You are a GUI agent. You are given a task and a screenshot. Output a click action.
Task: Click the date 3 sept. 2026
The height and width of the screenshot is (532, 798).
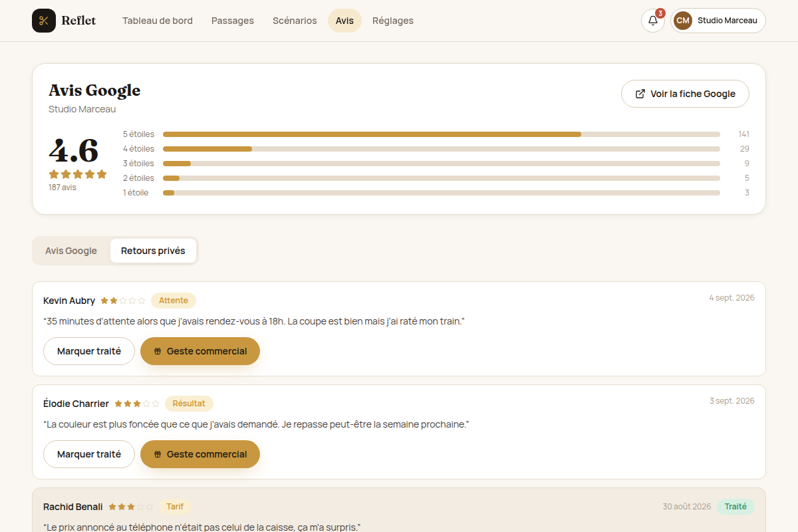[731, 401]
